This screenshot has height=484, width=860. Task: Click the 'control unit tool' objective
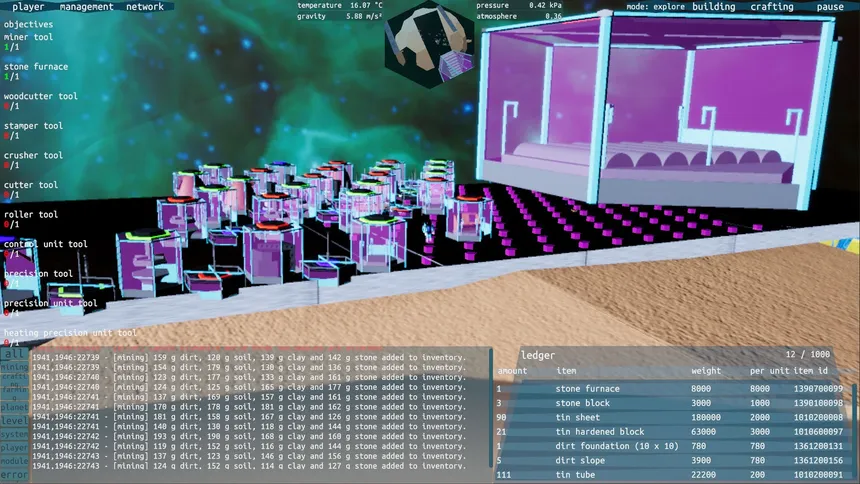46,245
